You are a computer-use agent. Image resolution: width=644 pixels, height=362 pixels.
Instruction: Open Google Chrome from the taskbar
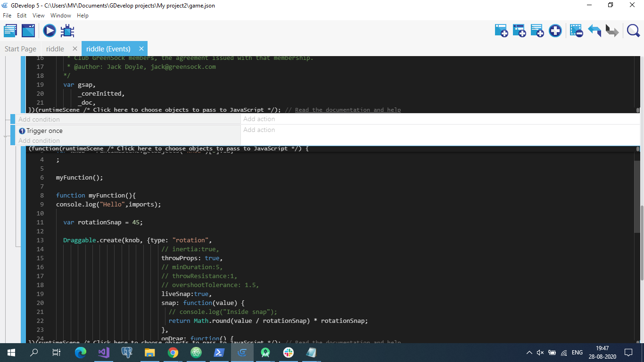pos(173,353)
